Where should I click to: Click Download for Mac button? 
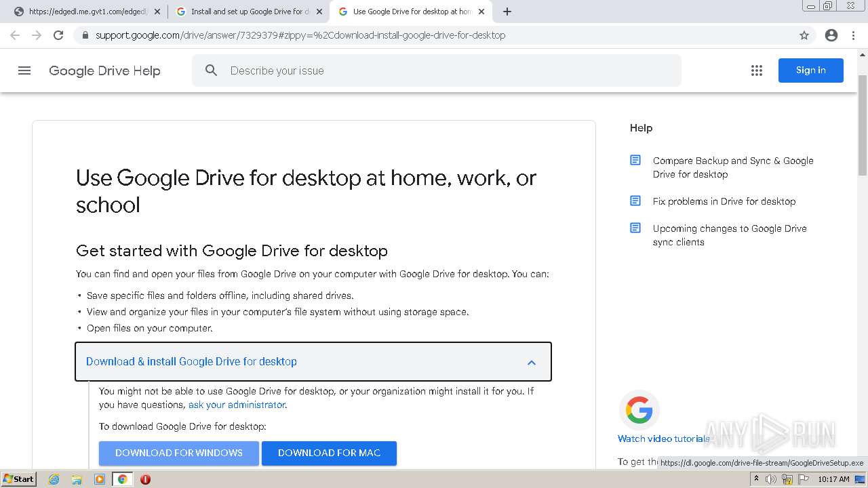tap(329, 453)
